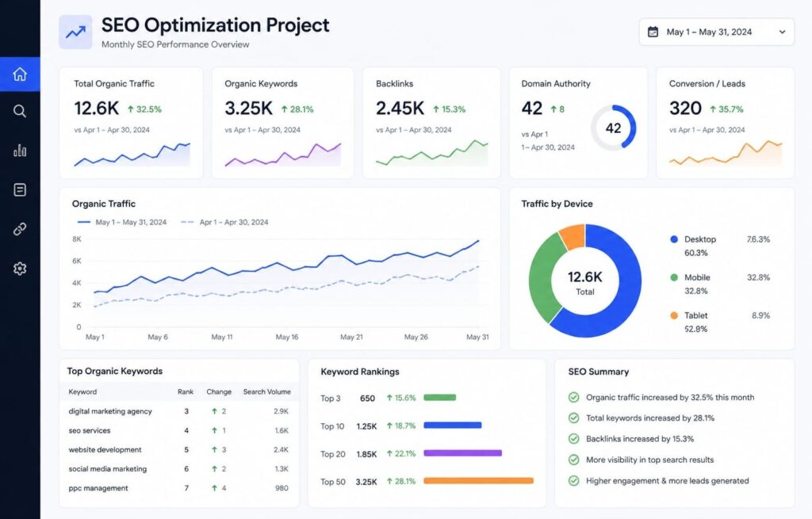Click the arrow next to 15.6% for Top 3

click(389, 398)
